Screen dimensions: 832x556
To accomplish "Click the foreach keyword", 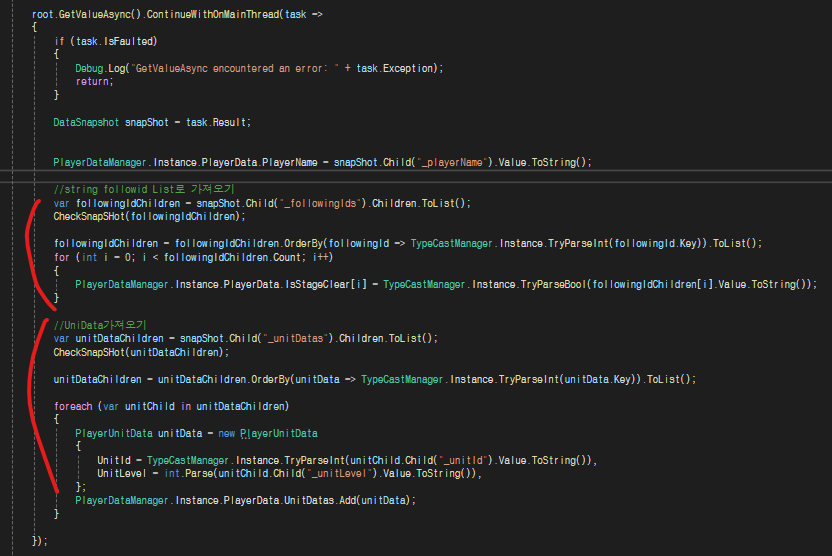I will tap(73, 406).
